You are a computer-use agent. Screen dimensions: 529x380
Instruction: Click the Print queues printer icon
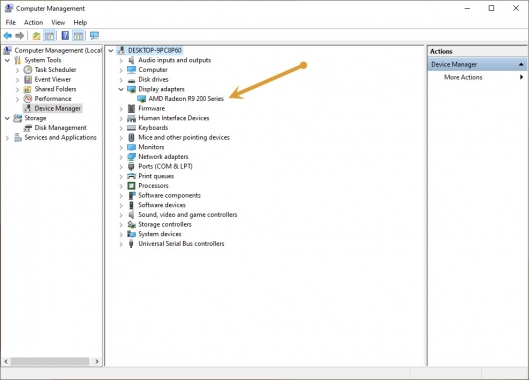[131, 176]
